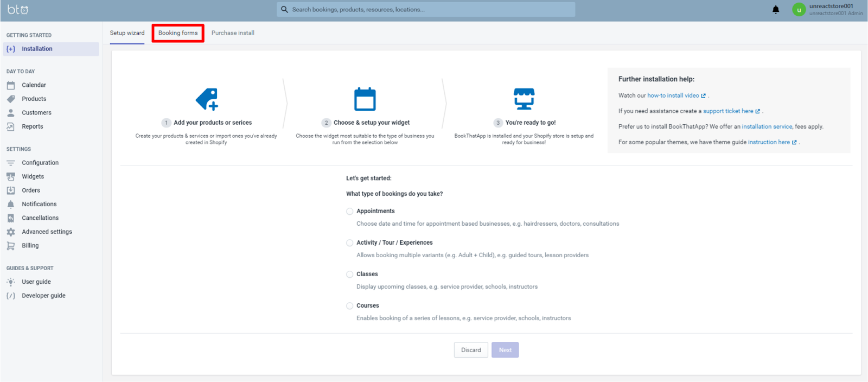Click the green user avatar icon
Image resolution: width=868 pixels, height=382 pixels.
[x=799, y=10]
